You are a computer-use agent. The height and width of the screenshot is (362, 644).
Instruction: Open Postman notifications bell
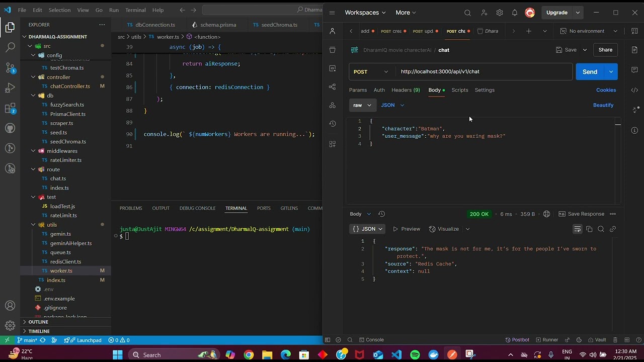(515, 13)
